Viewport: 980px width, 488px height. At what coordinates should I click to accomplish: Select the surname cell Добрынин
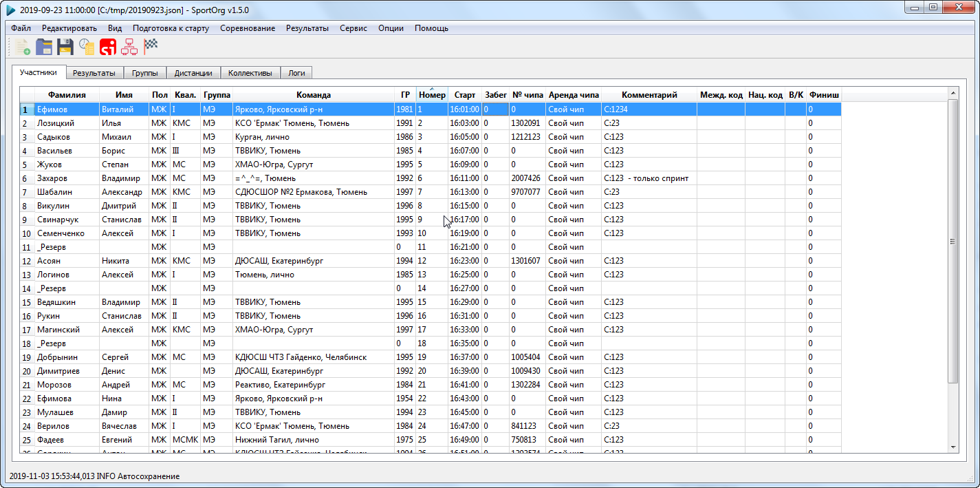point(67,357)
